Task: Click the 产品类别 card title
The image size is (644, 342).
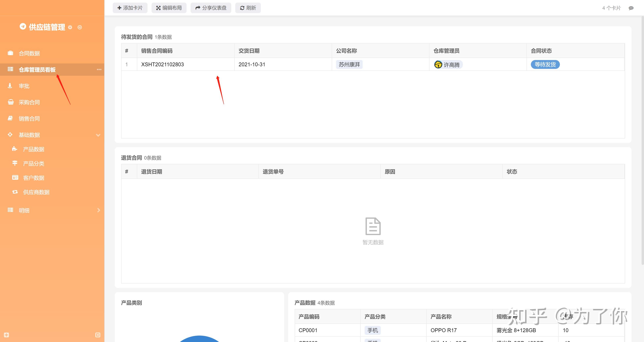Action: pos(131,303)
